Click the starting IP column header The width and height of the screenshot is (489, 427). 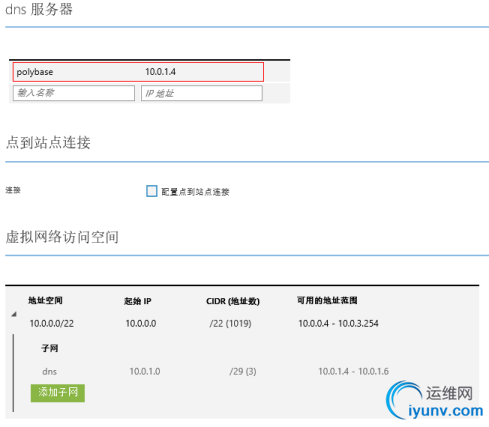[137, 301]
